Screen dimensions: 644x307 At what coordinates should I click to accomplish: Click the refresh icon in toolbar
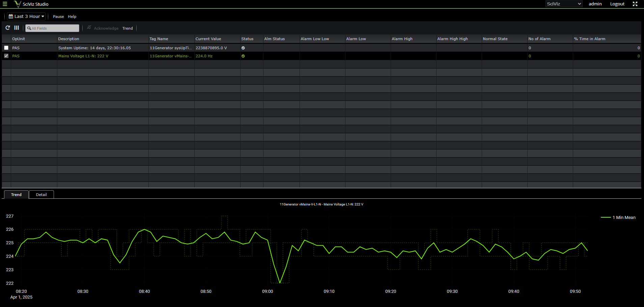pos(8,28)
